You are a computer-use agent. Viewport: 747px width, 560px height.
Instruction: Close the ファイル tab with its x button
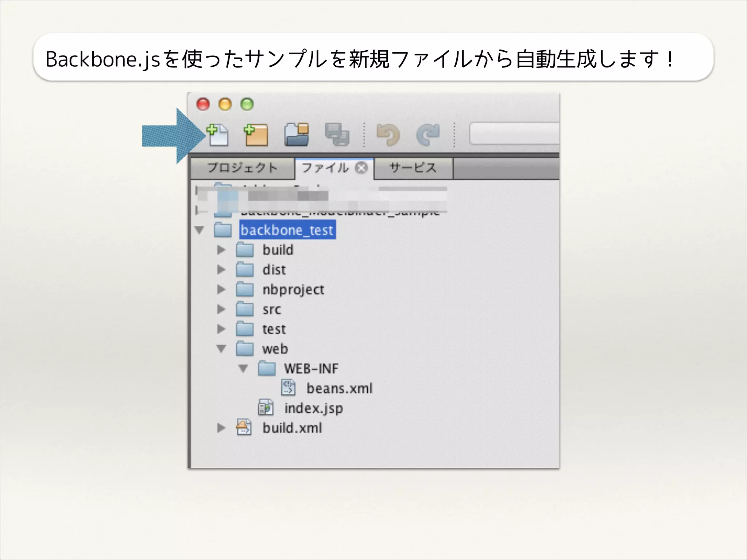(361, 168)
